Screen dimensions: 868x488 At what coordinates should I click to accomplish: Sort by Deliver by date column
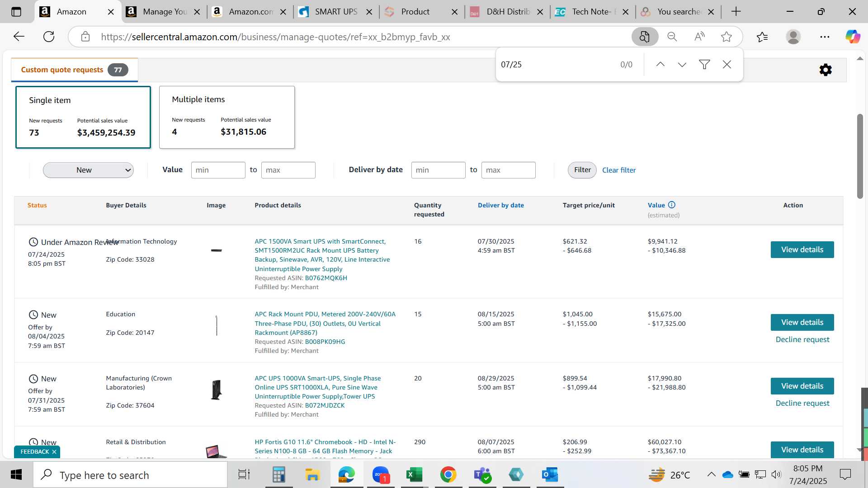pos(500,205)
